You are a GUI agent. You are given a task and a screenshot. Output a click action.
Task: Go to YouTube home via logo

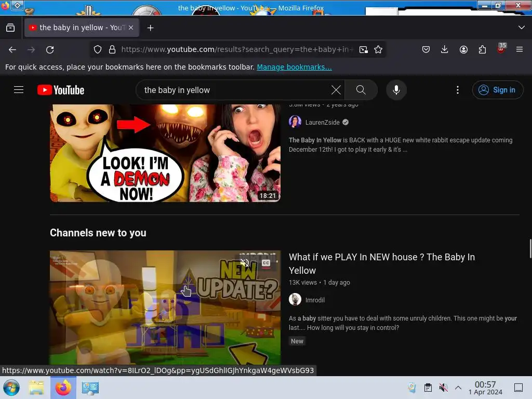[61, 90]
